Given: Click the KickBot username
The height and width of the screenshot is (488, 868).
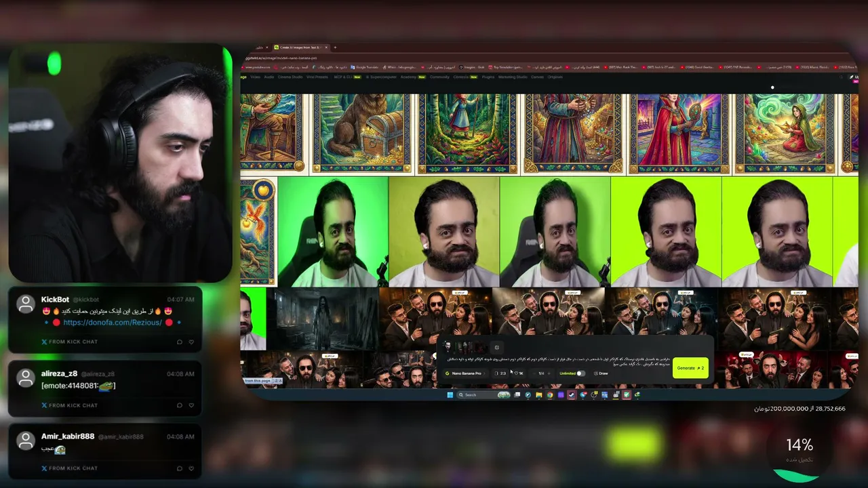Looking at the screenshot, I should click(55, 300).
